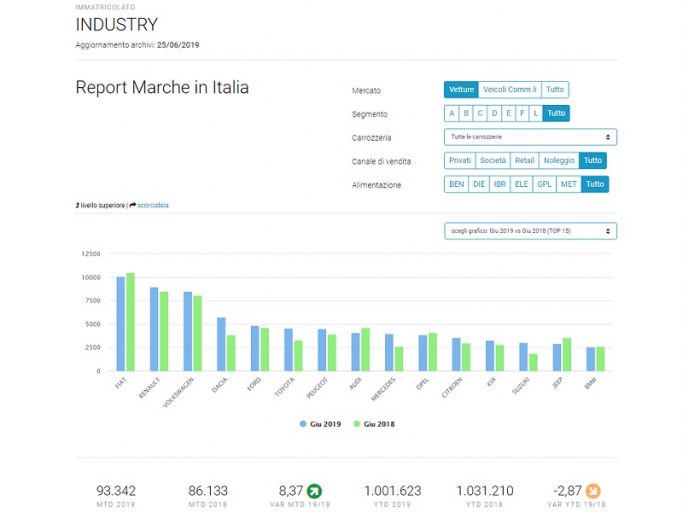
Task: Click the BMW Giu 2018 green bar
Action: (600, 359)
